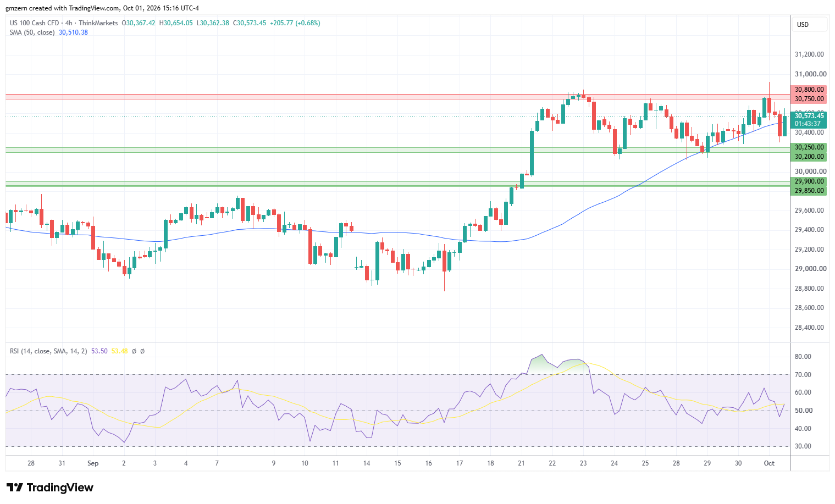
Task: Click the Sep label on the time axis
Action: coord(93,463)
